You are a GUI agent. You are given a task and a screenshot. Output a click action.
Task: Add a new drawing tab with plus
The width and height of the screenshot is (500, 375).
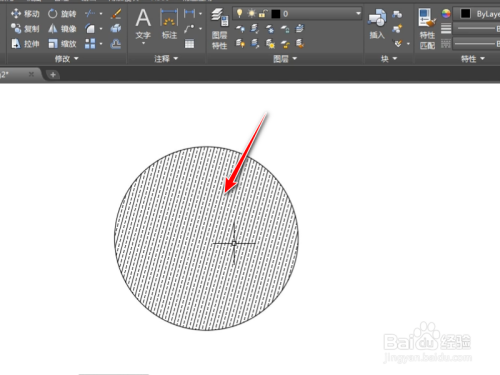(x=53, y=75)
